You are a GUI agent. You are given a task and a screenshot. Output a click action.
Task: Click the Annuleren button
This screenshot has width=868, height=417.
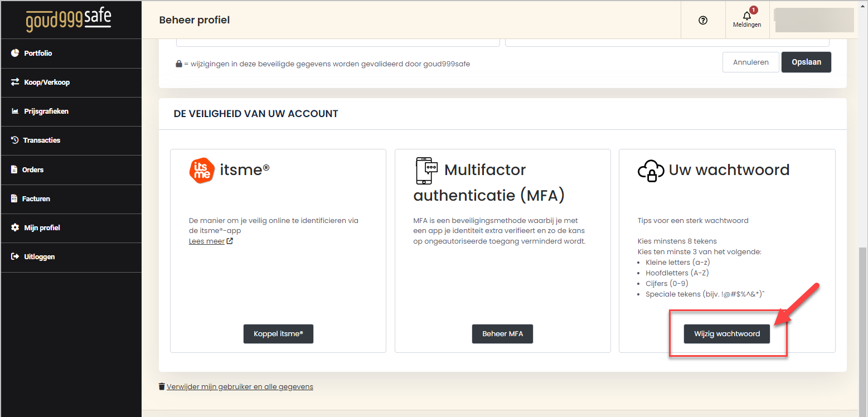coord(750,62)
